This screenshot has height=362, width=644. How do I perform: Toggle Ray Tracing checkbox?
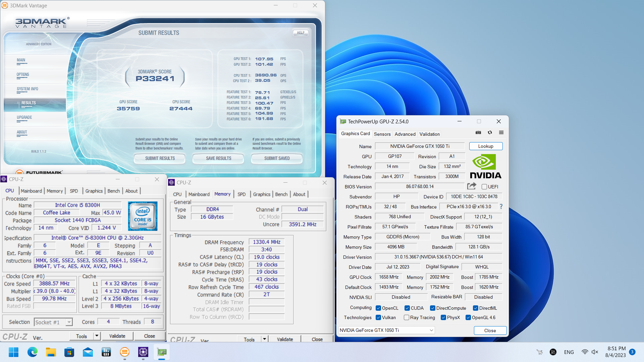point(407,317)
